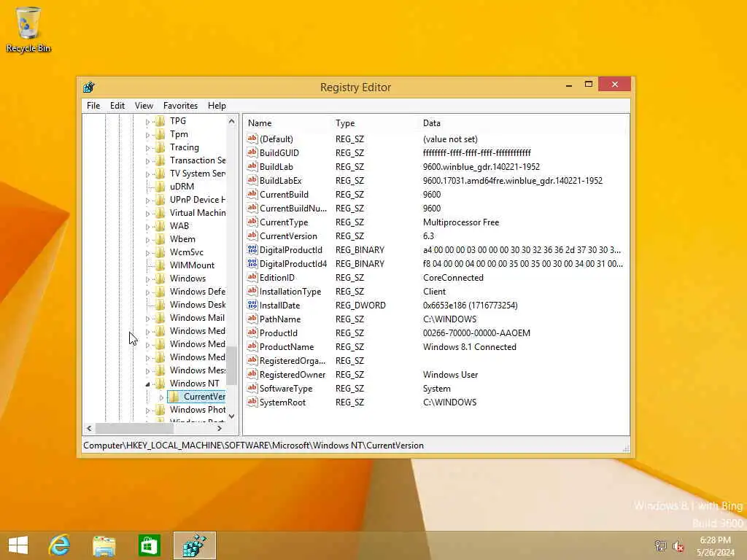
Task: Select the DigitalProductId binary icon
Action: (x=252, y=249)
